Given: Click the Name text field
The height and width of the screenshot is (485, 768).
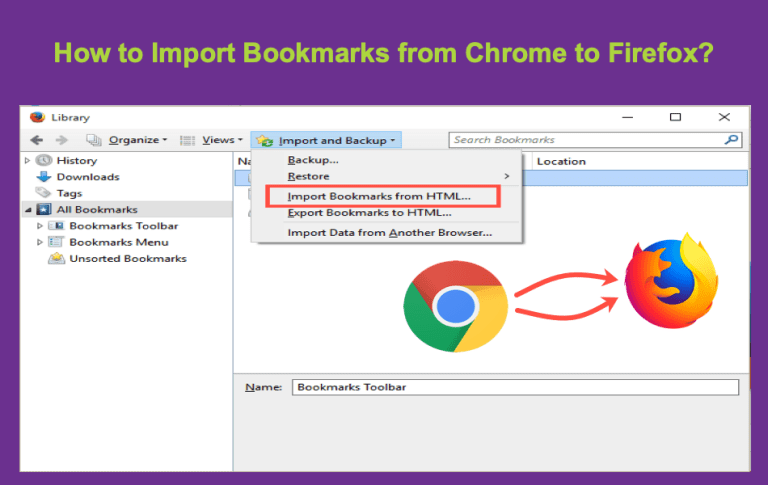Looking at the screenshot, I should click(x=515, y=387).
